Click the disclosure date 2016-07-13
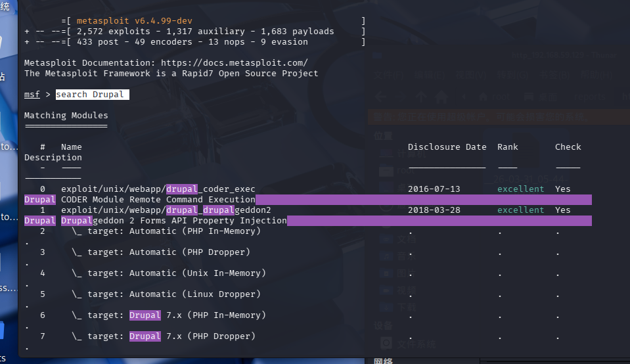The image size is (630, 364). click(x=434, y=189)
